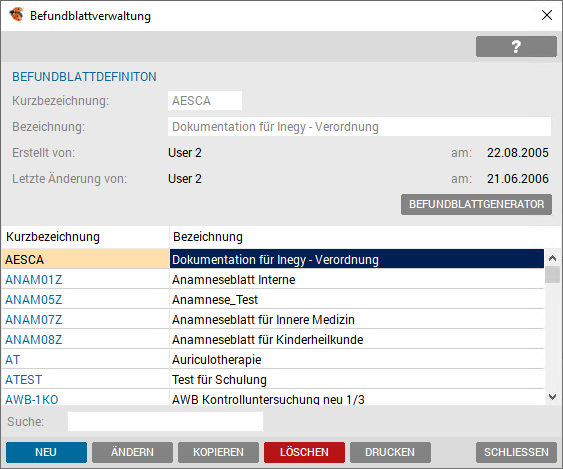This screenshot has height=469, width=563.
Task: Open help with the question mark button
Action: pyautogui.click(x=516, y=46)
